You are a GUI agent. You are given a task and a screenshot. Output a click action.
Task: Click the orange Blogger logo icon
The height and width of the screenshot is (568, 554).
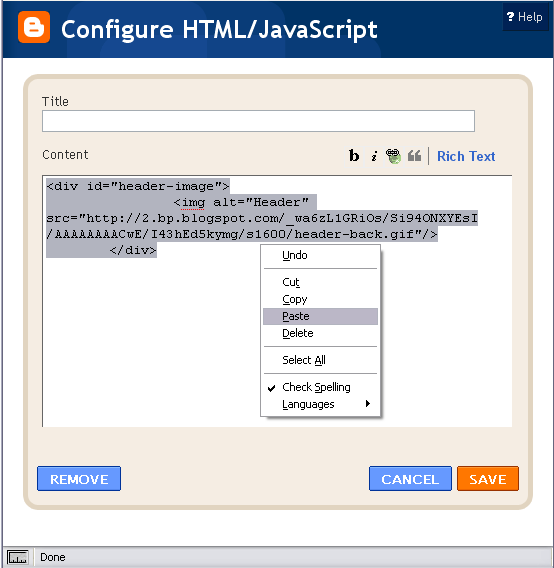pyautogui.click(x=34, y=27)
